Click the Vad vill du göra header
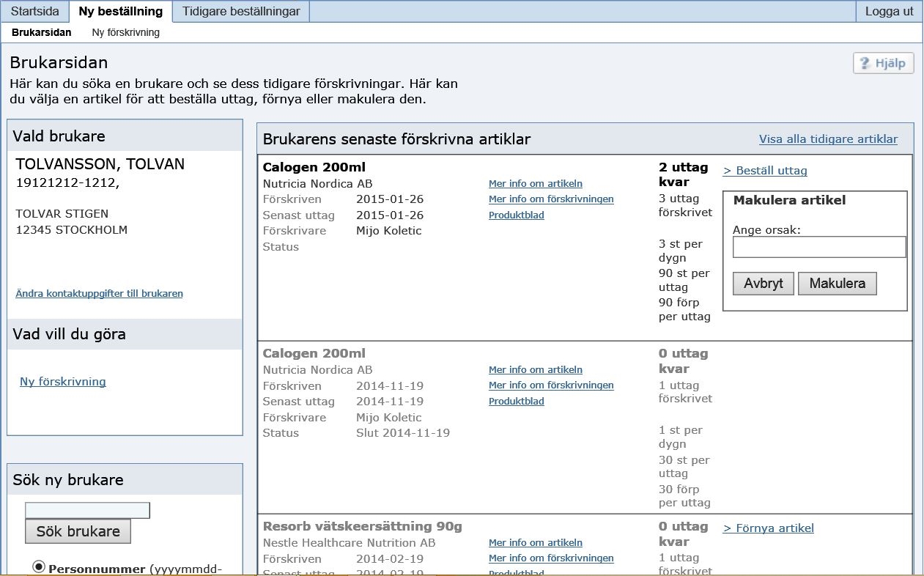This screenshot has width=924, height=576. click(x=125, y=334)
